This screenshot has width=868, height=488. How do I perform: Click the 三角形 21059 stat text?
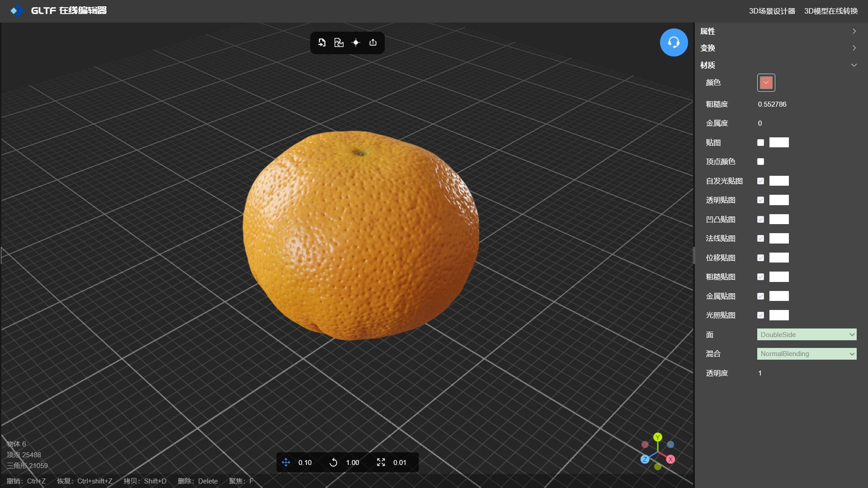click(x=27, y=465)
